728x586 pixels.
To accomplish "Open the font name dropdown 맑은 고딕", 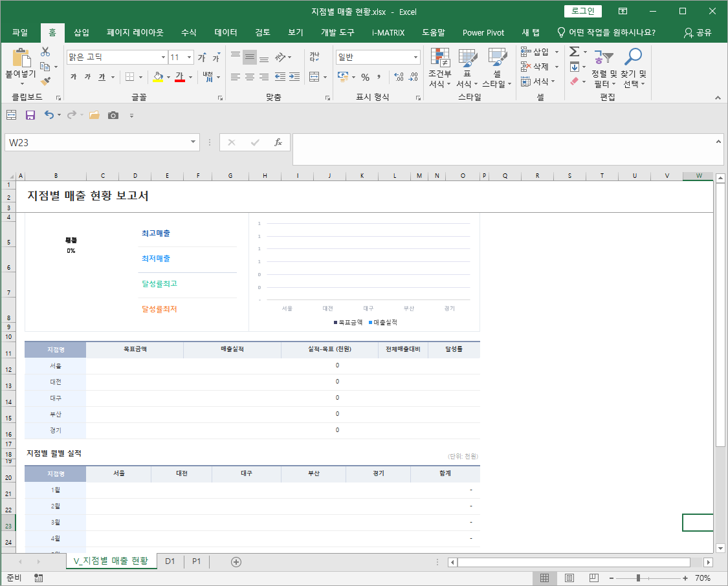I will pyautogui.click(x=163, y=58).
